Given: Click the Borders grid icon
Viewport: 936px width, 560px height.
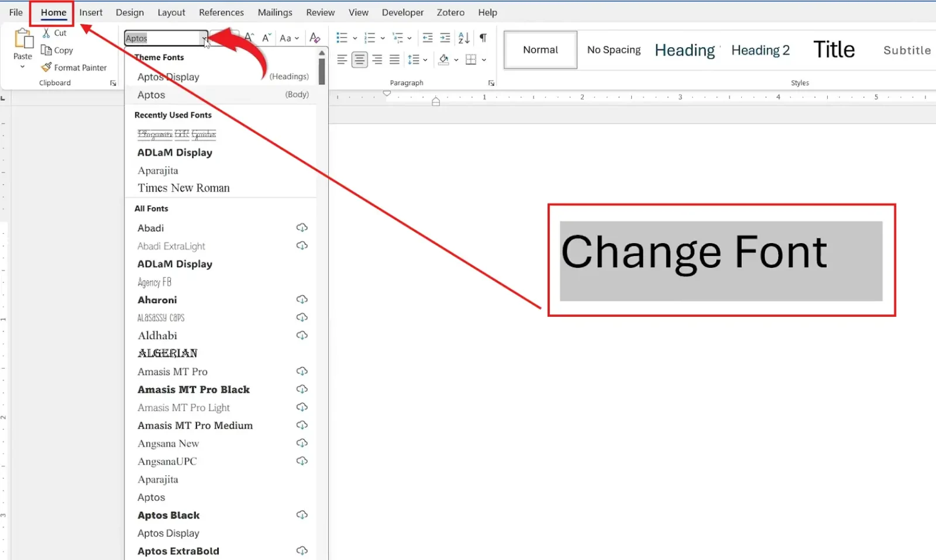Looking at the screenshot, I should point(471,60).
